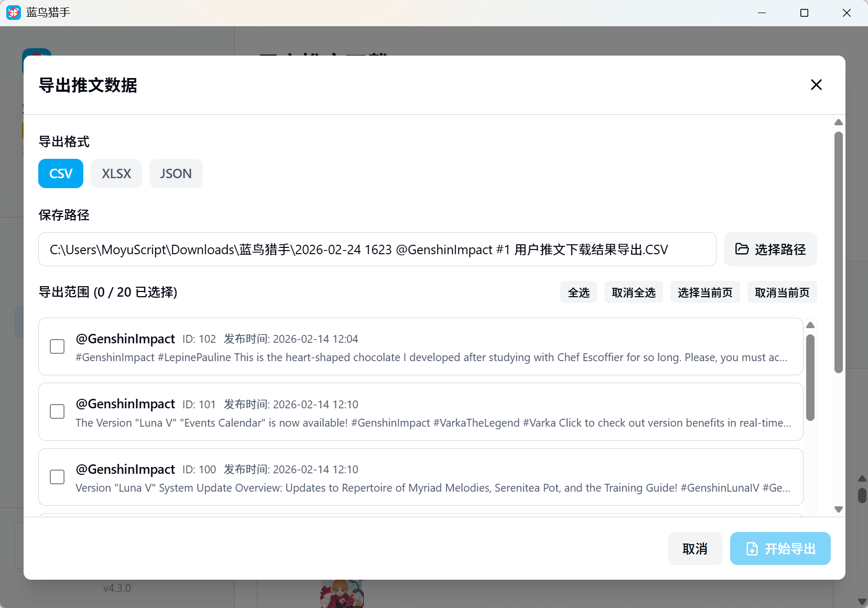The height and width of the screenshot is (608, 868).
Task: Click the tweet list scroll up arrow
Action: (810, 325)
